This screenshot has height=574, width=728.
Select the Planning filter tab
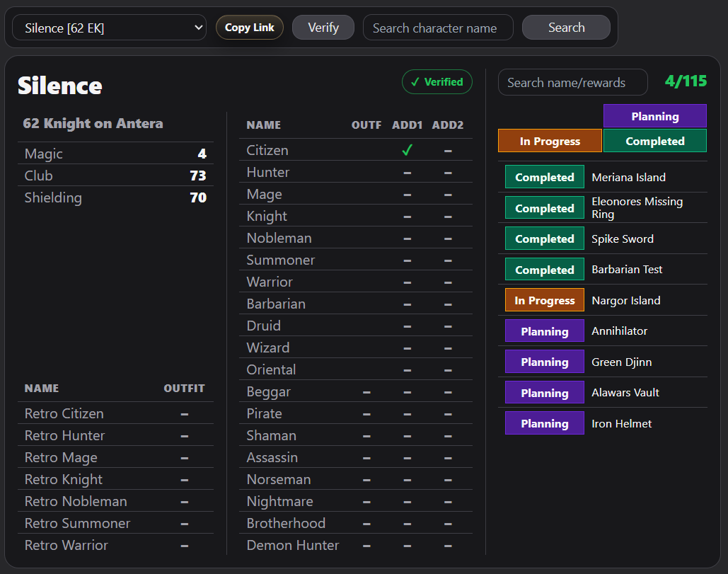(654, 116)
